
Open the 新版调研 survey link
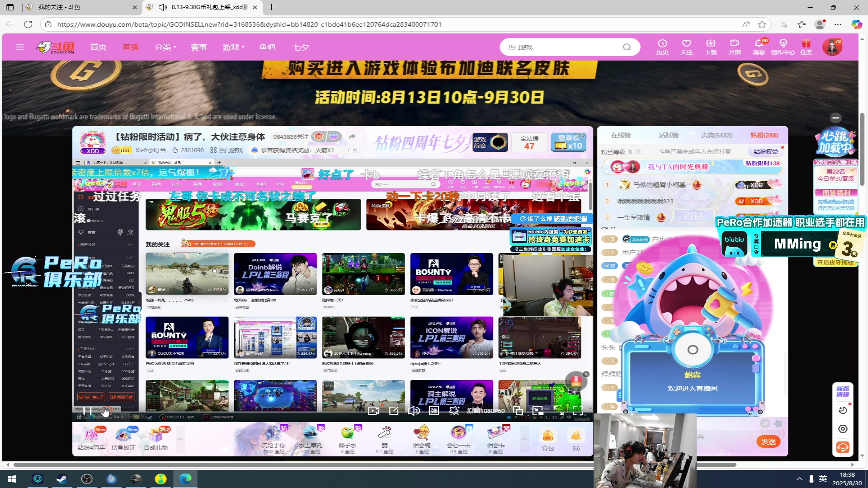[843, 391]
